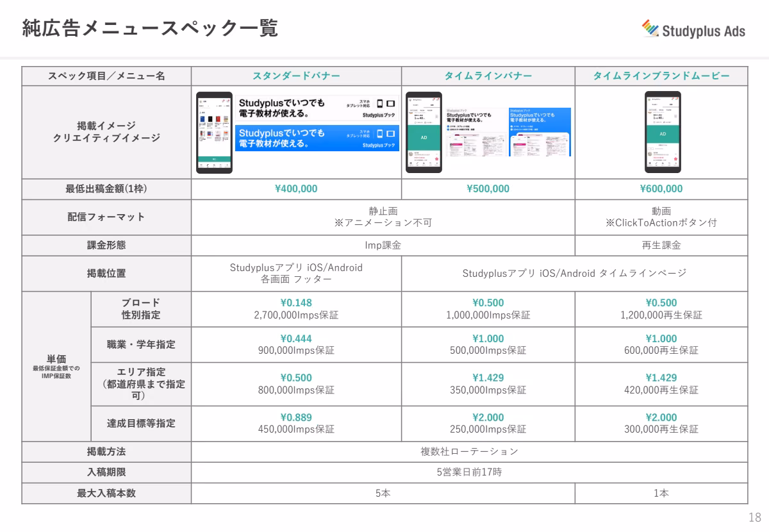The width and height of the screenshot is (769, 532).
Task: Click the 入稿期限 row label
Action: pyautogui.click(x=106, y=472)
